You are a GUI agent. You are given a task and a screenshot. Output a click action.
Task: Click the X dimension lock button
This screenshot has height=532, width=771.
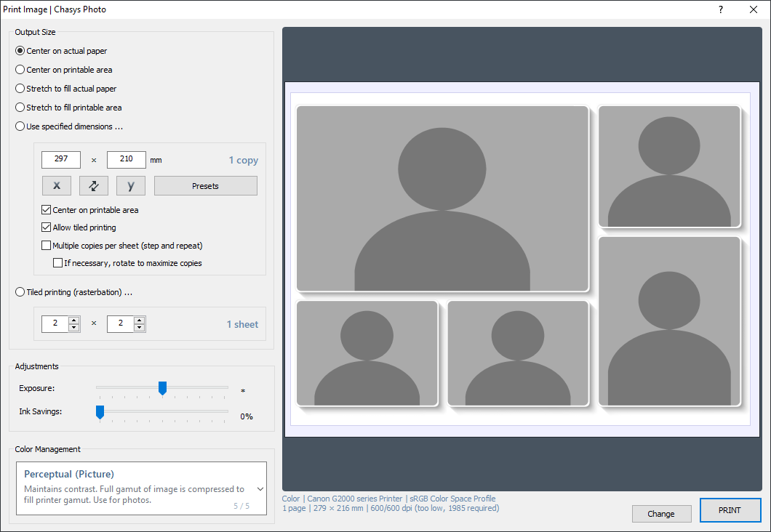pos(57,186)
